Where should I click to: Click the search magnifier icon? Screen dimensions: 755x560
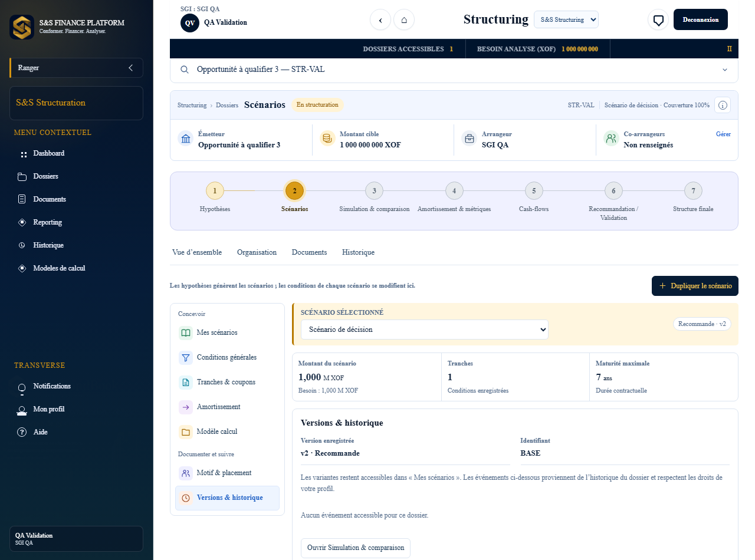pyautogui.click(x=185, y=70)
